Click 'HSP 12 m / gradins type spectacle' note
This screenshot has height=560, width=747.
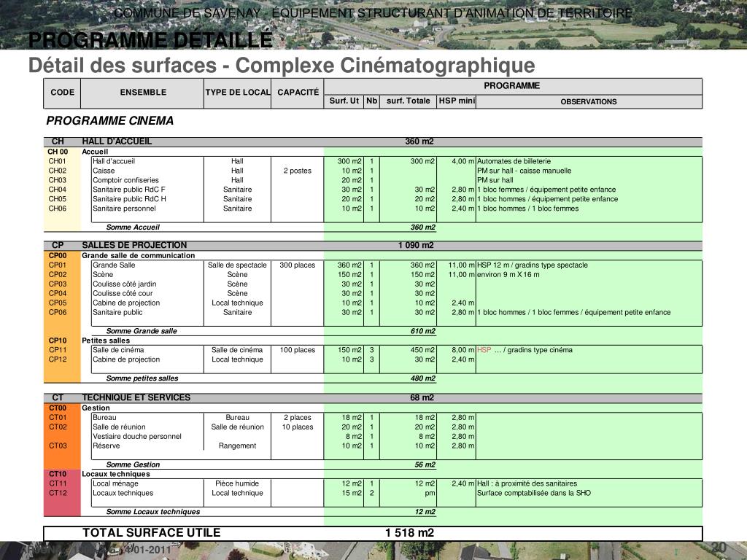click(533, 265)
